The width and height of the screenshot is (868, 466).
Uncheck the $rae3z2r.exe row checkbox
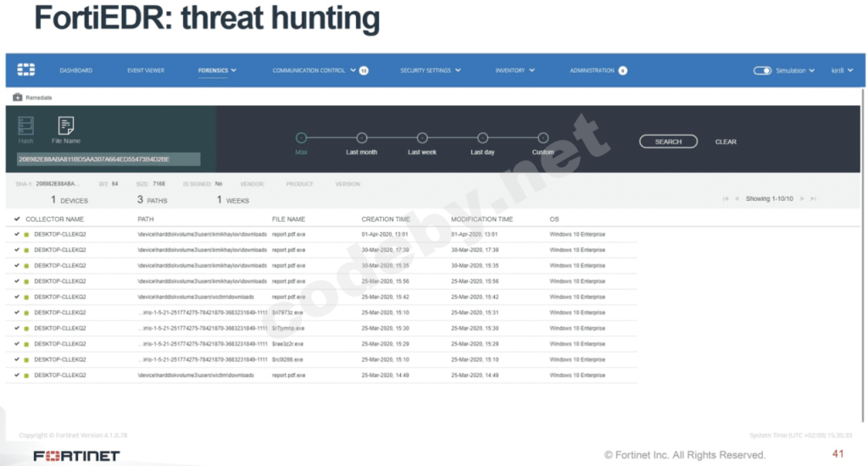(x=17, y=344)
